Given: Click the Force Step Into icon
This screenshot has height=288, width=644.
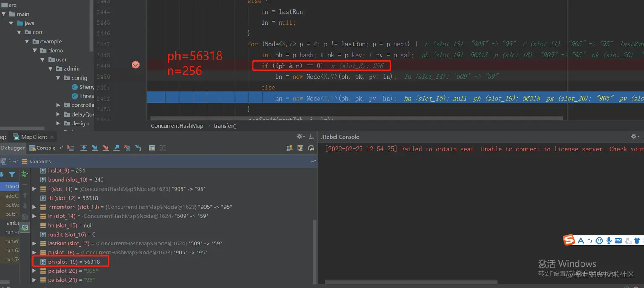Looking at the screenshot, I should (x=105, y=148).
